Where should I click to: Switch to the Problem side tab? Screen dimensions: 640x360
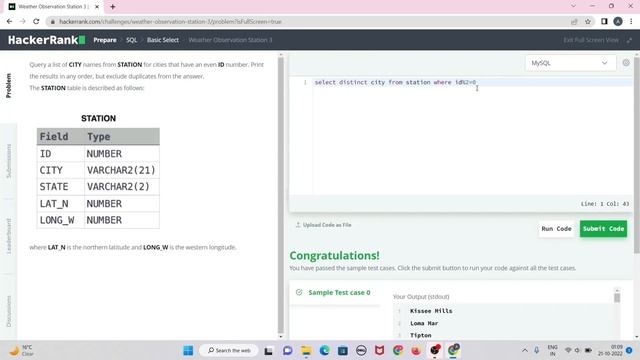coord(9,86)
